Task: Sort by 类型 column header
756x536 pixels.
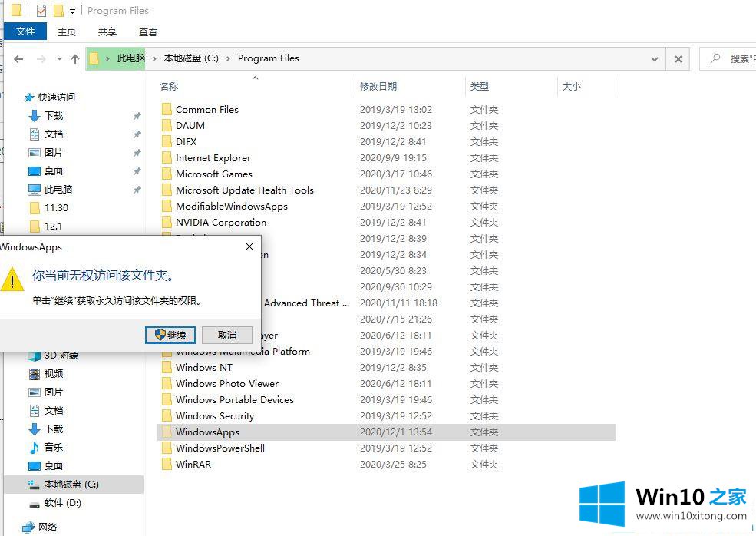Action: pos(479,86)
